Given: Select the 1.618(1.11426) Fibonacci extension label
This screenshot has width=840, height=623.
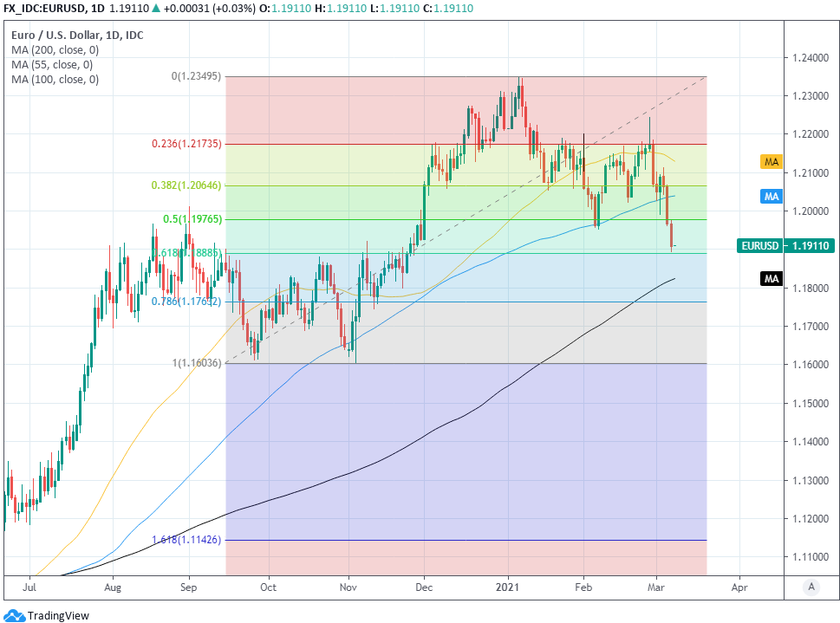Looking at the screenshot, I should (x=187, y=540).
